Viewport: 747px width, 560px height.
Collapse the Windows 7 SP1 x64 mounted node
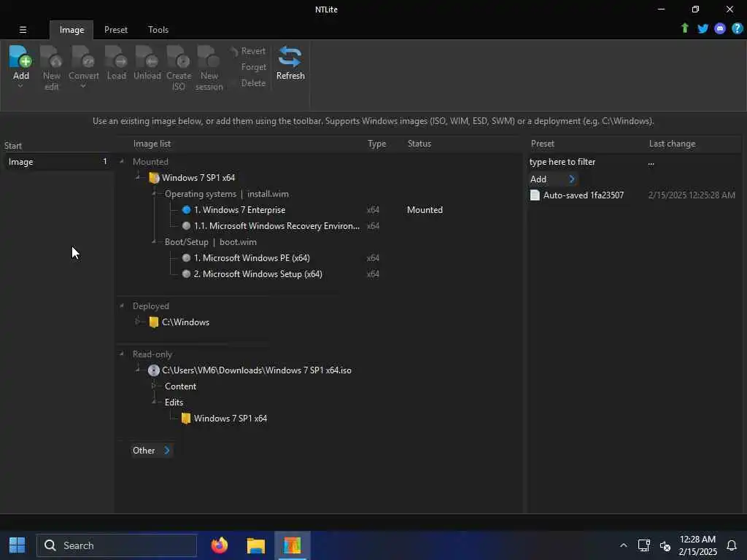tap(138, 178)
